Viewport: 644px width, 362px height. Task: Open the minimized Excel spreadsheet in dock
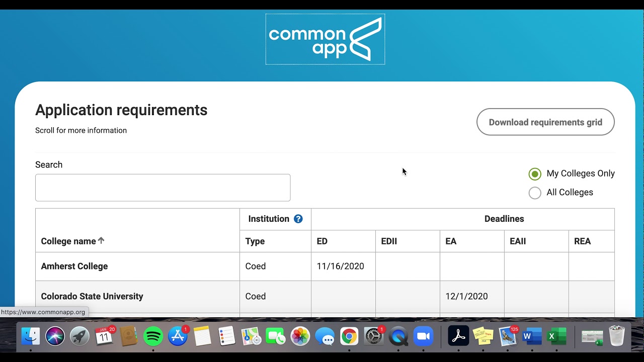(x=592, y=337)
